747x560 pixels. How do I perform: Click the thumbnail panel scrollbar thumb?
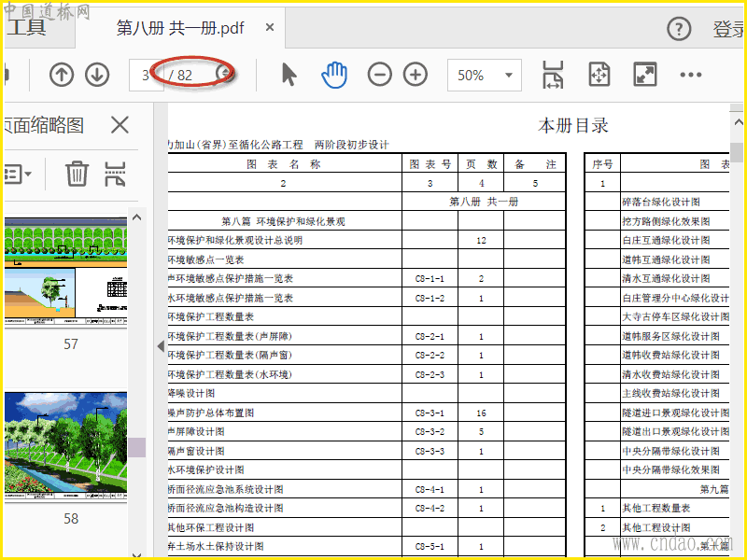coord(137,448)
